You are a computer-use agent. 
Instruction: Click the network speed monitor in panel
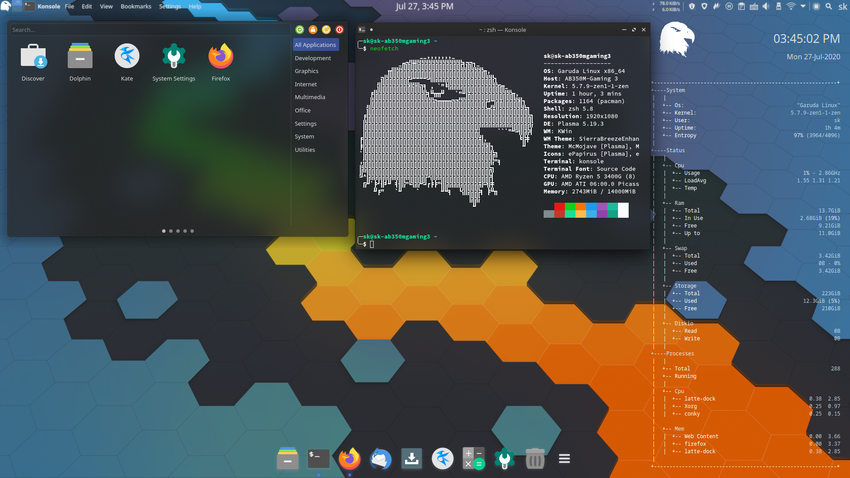point(667,6)
